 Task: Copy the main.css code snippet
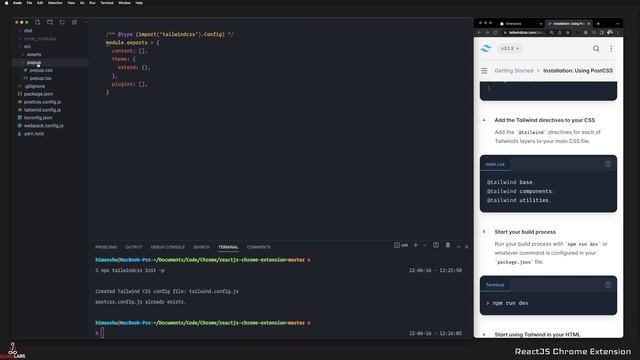pos(608,164)
